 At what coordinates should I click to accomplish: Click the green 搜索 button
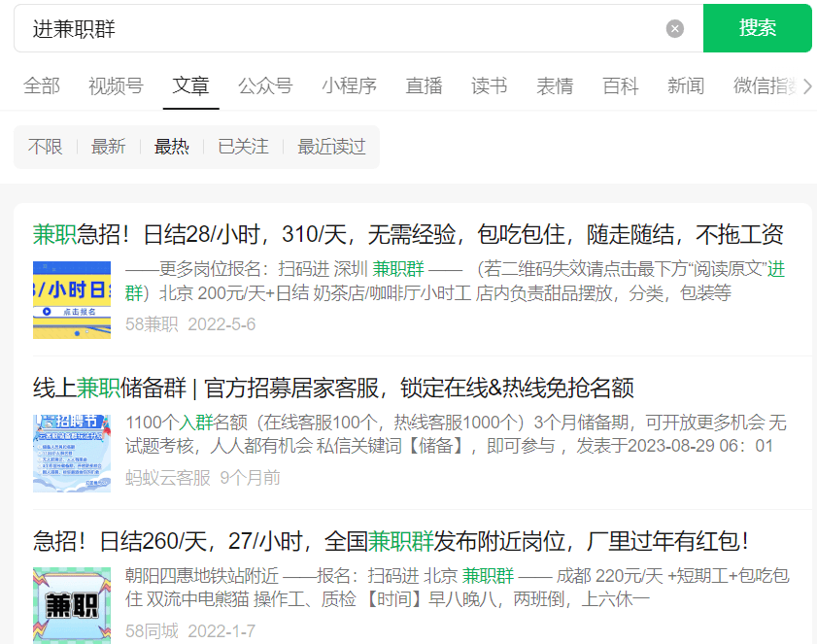coord(757,28)
